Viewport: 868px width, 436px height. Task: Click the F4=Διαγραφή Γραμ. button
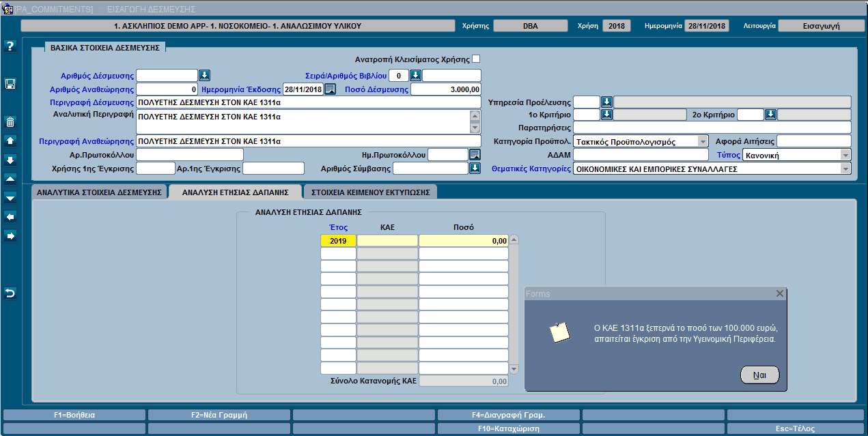[x=508, y=415]
